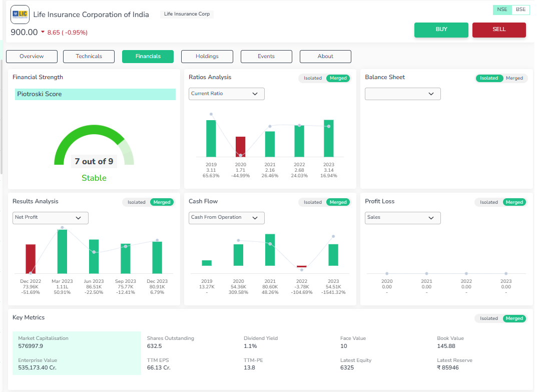Image resolution: width=543 pixels, height=392 pixels.
Task: Select Merged in Ratios Analysis
Action: click(338, 78)
